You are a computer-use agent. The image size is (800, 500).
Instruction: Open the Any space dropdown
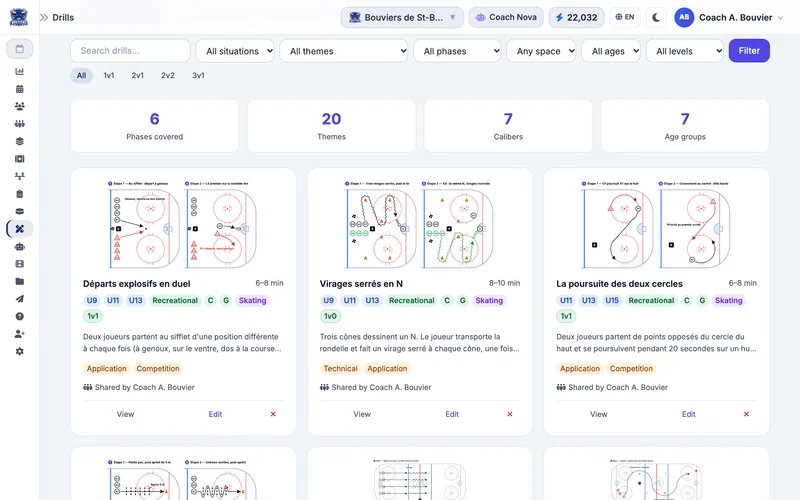[541, 51]
